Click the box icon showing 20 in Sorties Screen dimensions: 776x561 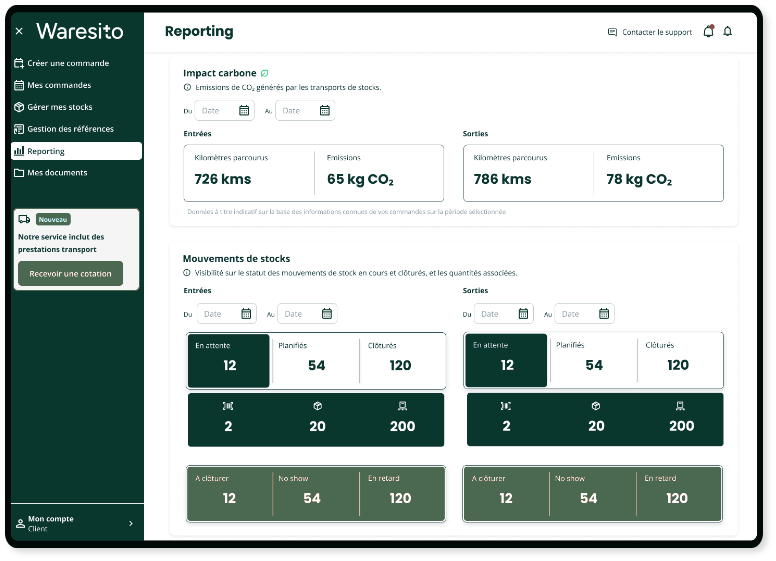596,406
